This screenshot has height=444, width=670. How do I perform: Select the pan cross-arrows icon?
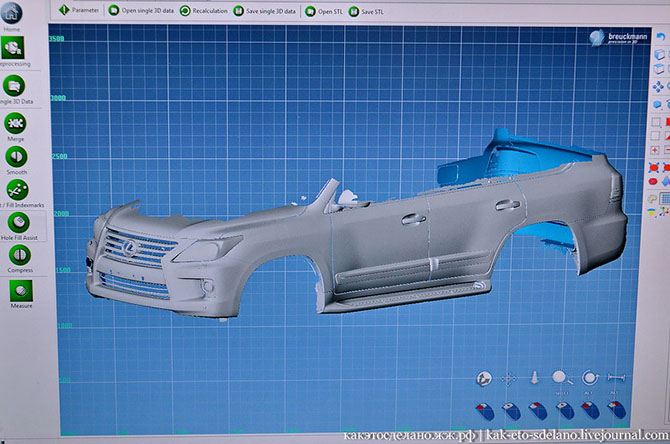508,379
